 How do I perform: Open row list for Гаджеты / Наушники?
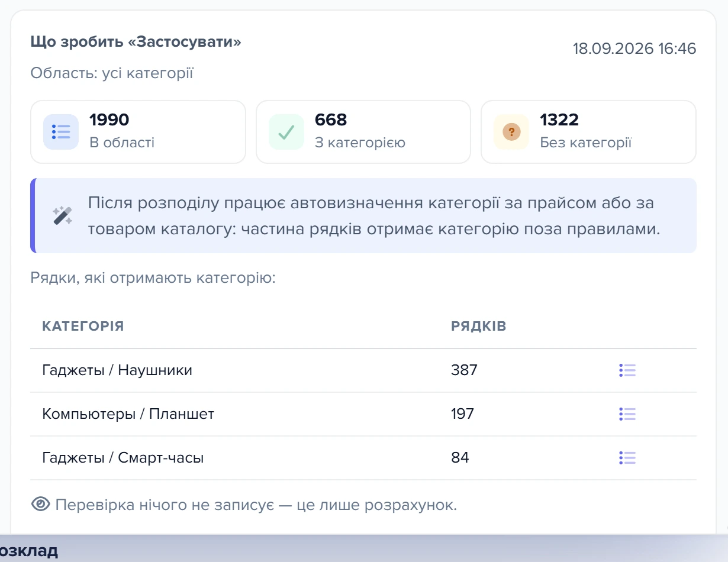coord(627,370)
